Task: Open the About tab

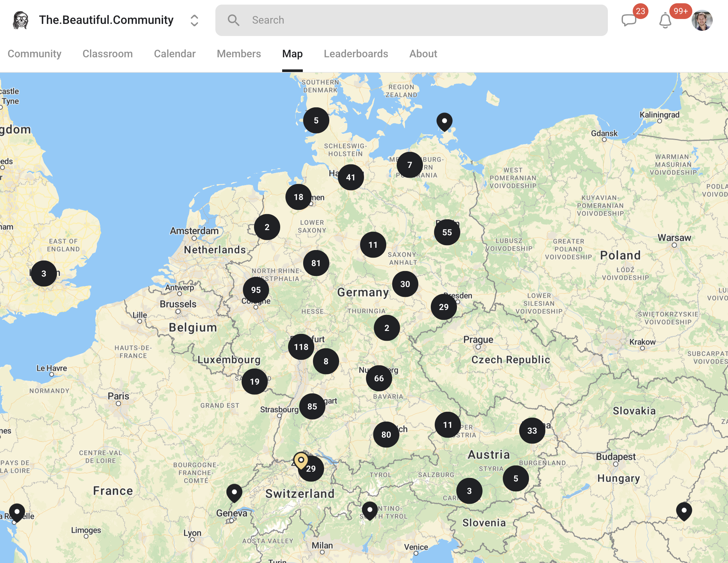Action: pos(423,54)
